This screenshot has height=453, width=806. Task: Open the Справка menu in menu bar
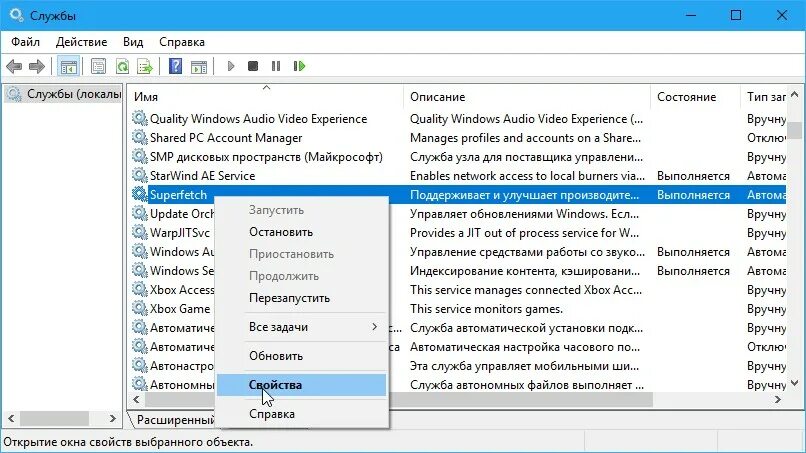[182, 42]
